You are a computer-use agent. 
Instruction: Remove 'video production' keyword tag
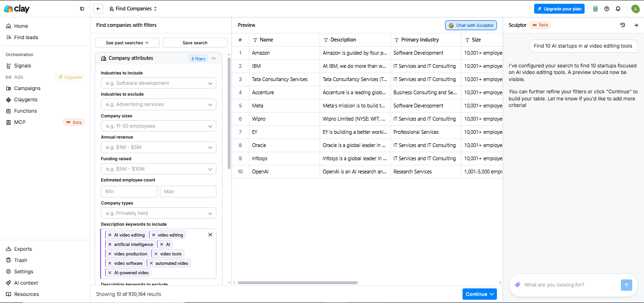110,254
